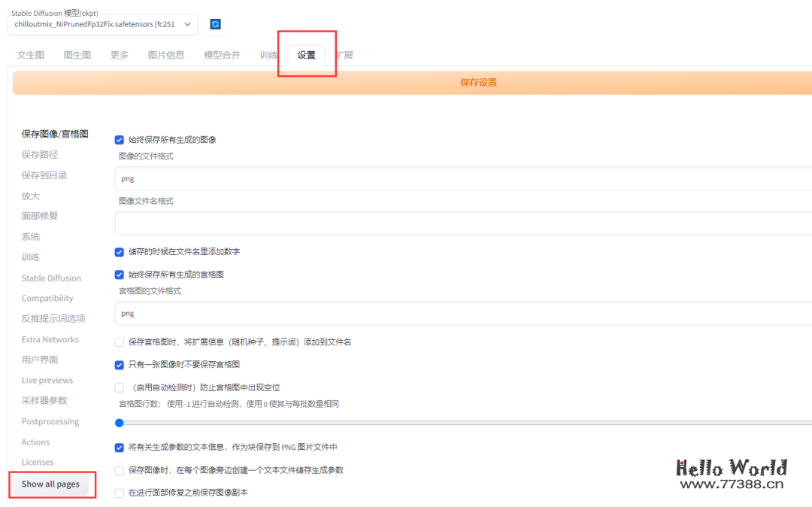Click the 宫格图行数 slider handle
Screen dimensions: 812x507
[119, 423]
